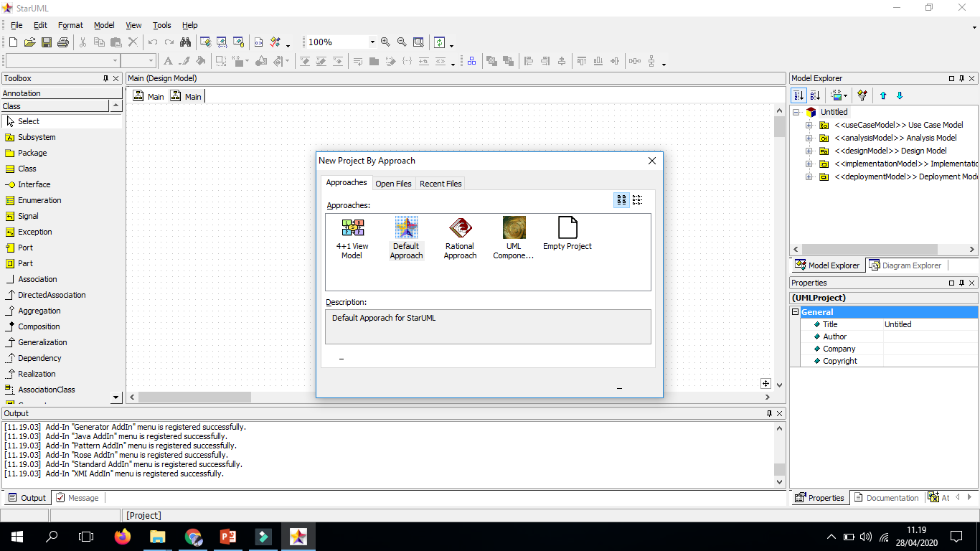Screen dimensions: 980x551
Task: Open Firefox from the taskbar
Action: [x=123, y=536]
